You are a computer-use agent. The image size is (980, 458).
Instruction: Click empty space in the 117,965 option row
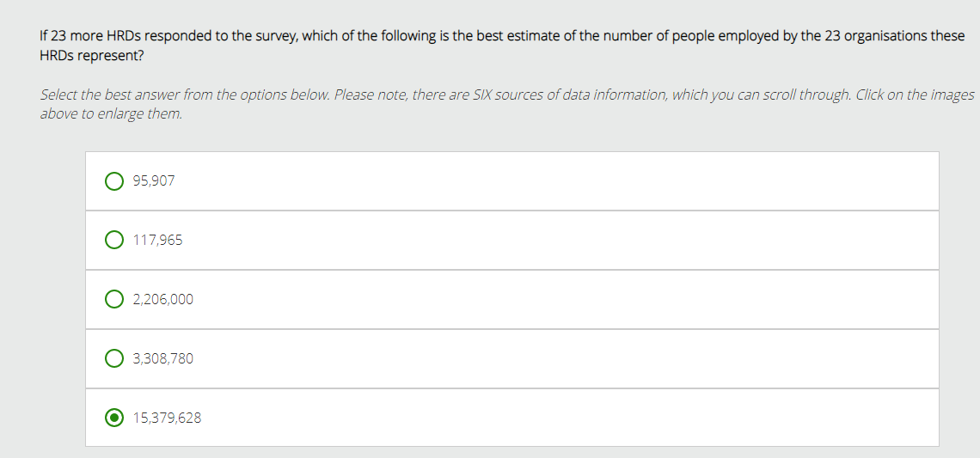pyautogui.click(x=559, y=241)
